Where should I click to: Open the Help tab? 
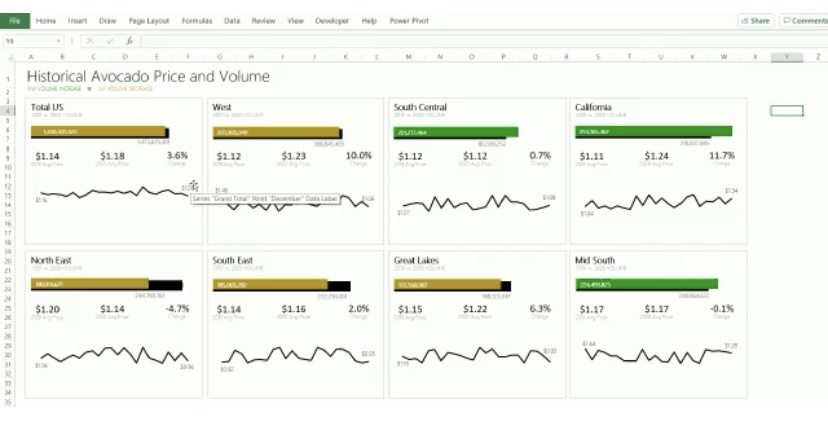369,21
